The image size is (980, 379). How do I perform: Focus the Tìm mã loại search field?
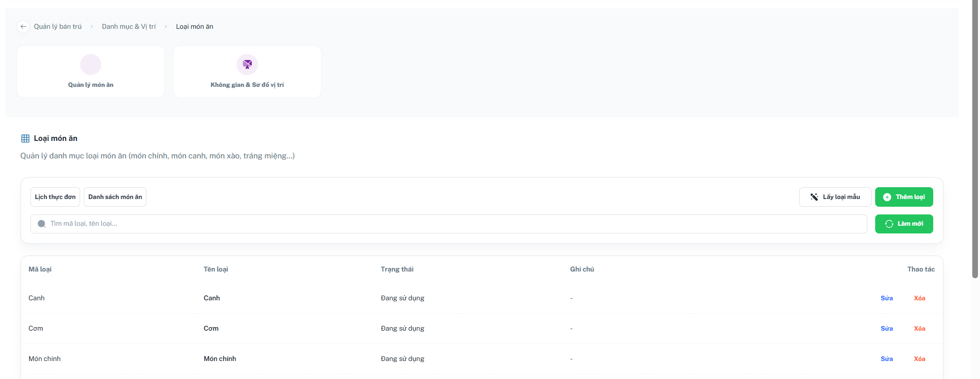pyautogui.click(x=449, y=224)
